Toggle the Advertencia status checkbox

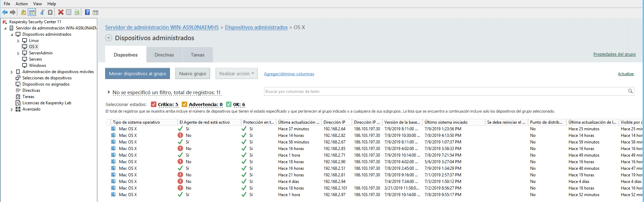[184, 104]
